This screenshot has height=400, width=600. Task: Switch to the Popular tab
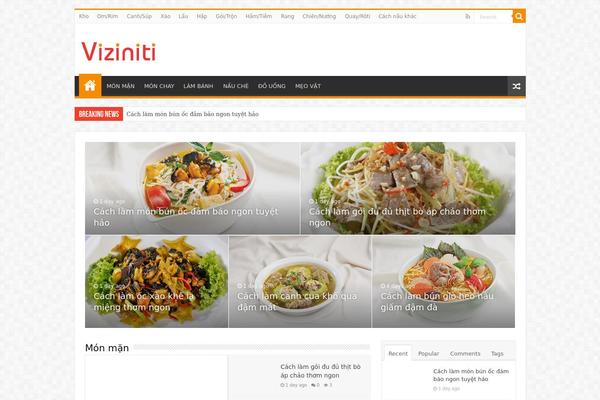pos(429,353)
